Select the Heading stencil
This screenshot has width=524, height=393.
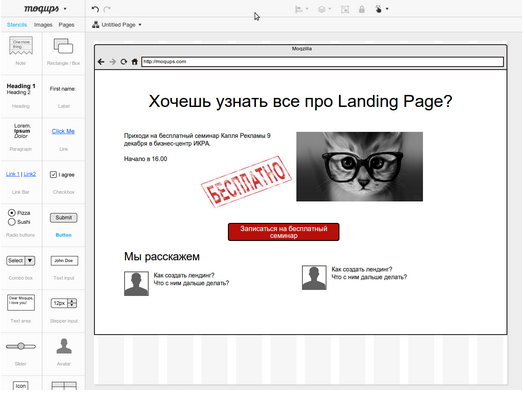pyautogui.click(x=21, y=96)
